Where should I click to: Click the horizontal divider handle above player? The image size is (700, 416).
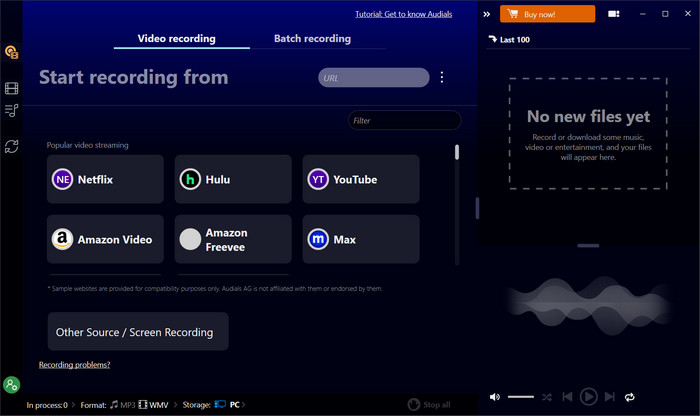point(588,245)
